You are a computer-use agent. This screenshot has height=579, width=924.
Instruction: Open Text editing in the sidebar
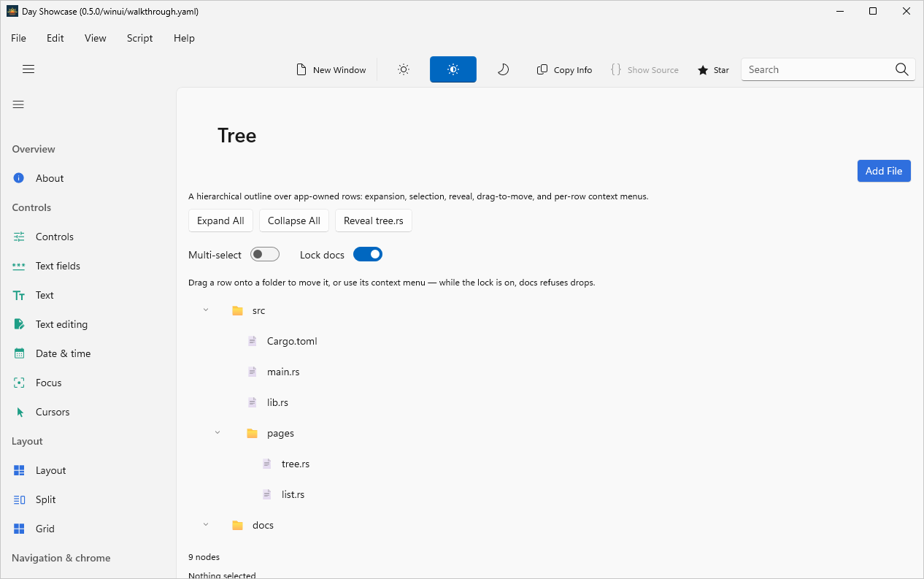[x=88, y=324]
